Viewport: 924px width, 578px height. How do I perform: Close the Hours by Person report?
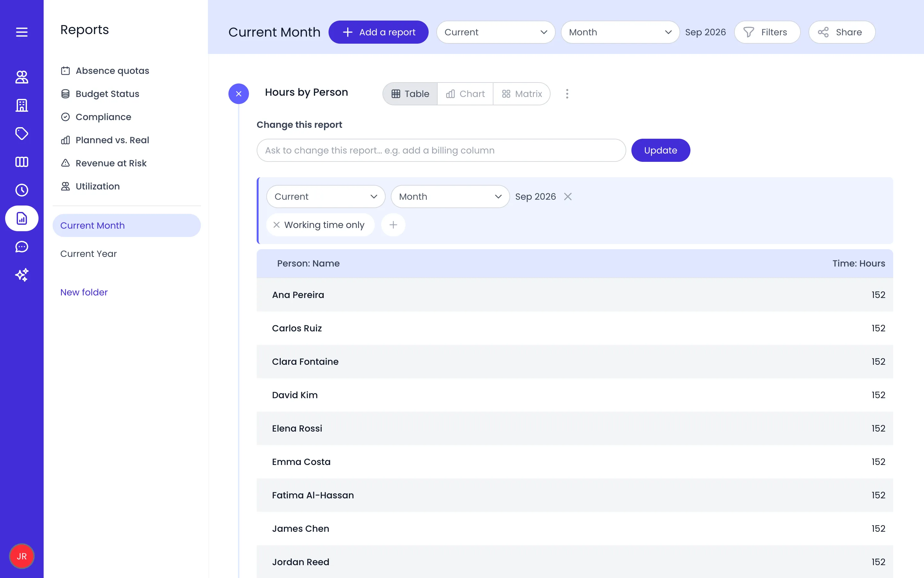[x=239, y=94]
